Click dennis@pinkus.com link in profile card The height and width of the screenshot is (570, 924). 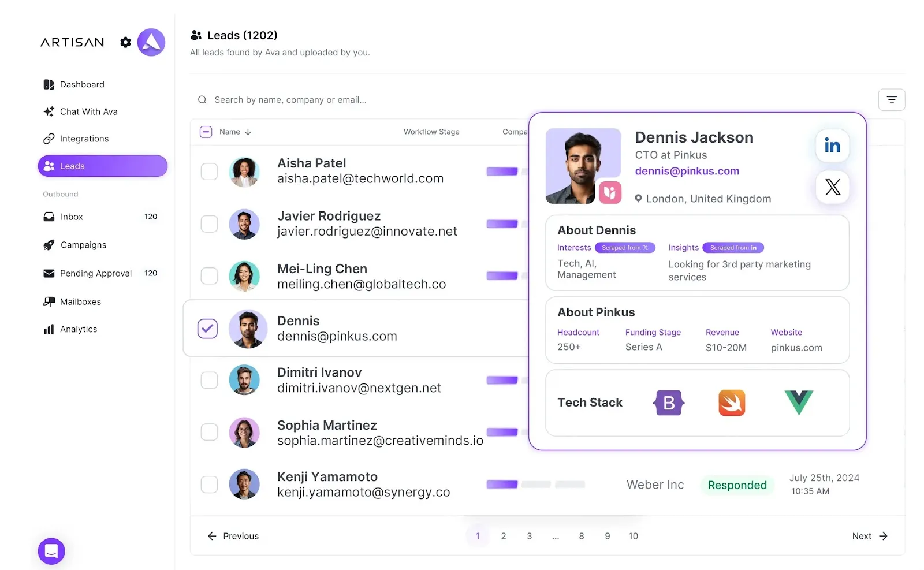[x=687, y=171]
